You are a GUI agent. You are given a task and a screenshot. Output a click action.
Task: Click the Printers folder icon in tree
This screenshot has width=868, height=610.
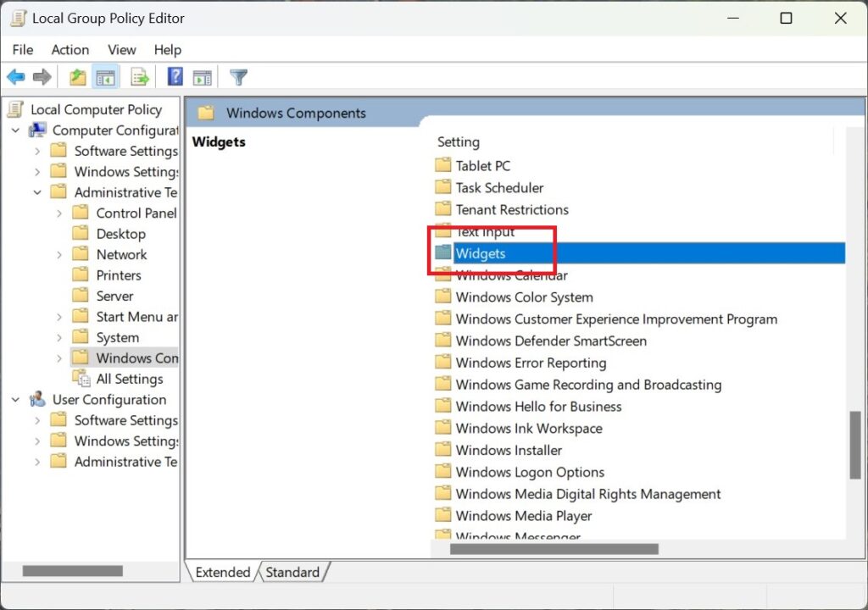coord(81,274)
